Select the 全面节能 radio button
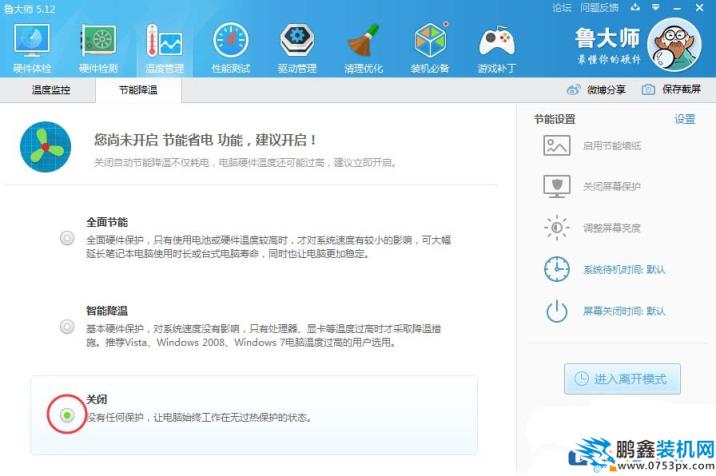 coord(67,238)
